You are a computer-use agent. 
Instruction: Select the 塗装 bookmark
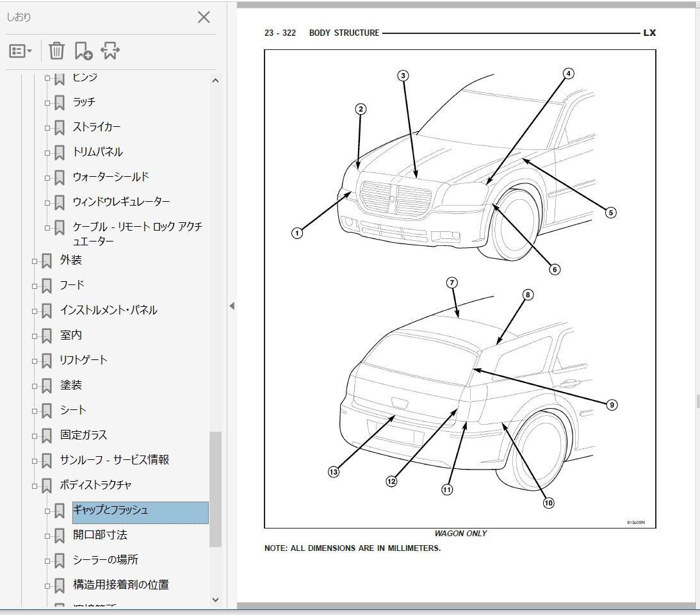coord(71,385)
